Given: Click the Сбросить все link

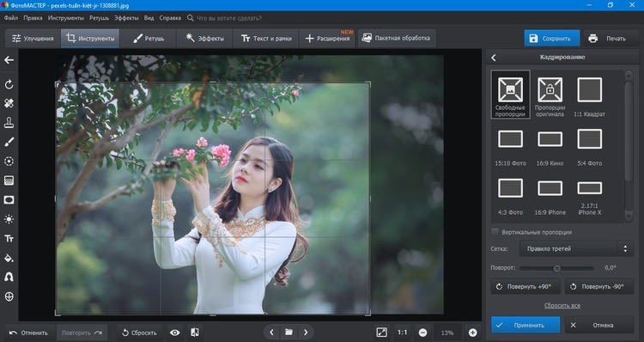Looking at the screenshot, I should 562,305.
